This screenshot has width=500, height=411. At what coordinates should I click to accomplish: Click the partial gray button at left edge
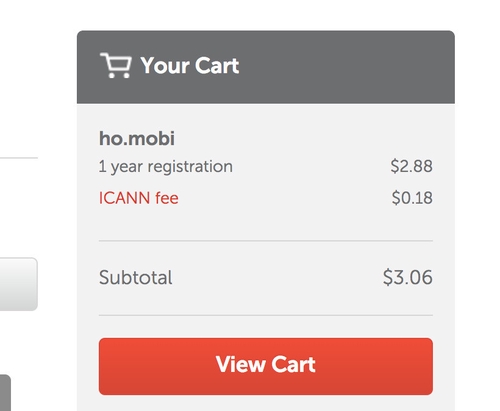coord(19,284)
